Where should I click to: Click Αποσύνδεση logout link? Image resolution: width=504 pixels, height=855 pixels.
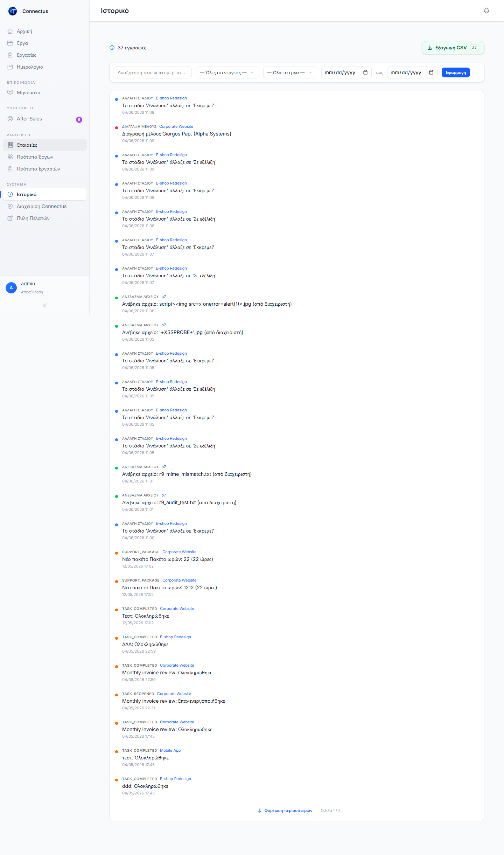point(32,292)
